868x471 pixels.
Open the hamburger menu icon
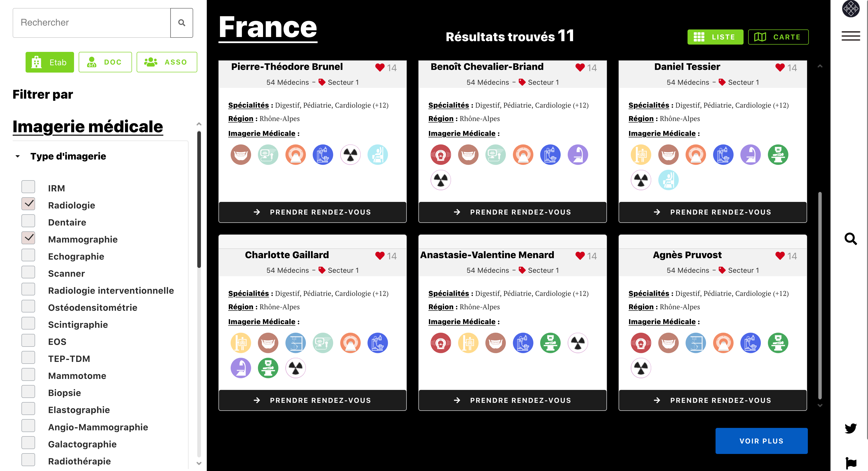(x=850, y=36)
